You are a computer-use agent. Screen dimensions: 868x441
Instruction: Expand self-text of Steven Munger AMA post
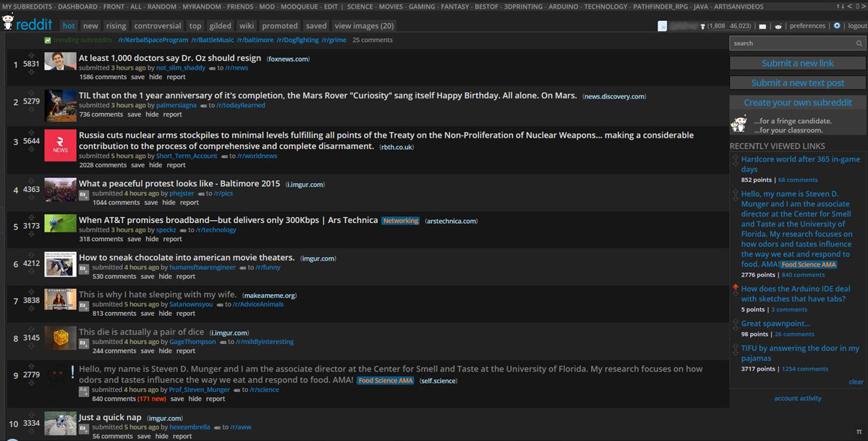pyautogui.click(x=84, y=391)
